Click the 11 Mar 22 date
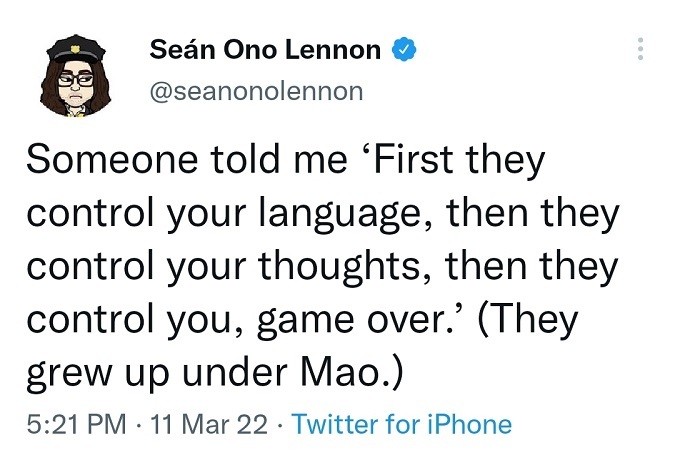This screenshot has height=460, width=675. click(209, 424)
